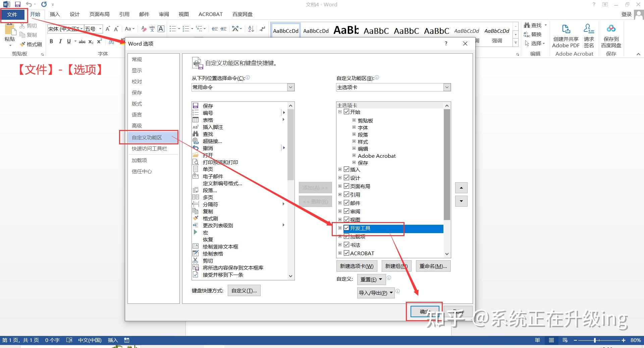The image size is (644, 348).
Task: Open the 文件 tab
Action: [12, 14]
